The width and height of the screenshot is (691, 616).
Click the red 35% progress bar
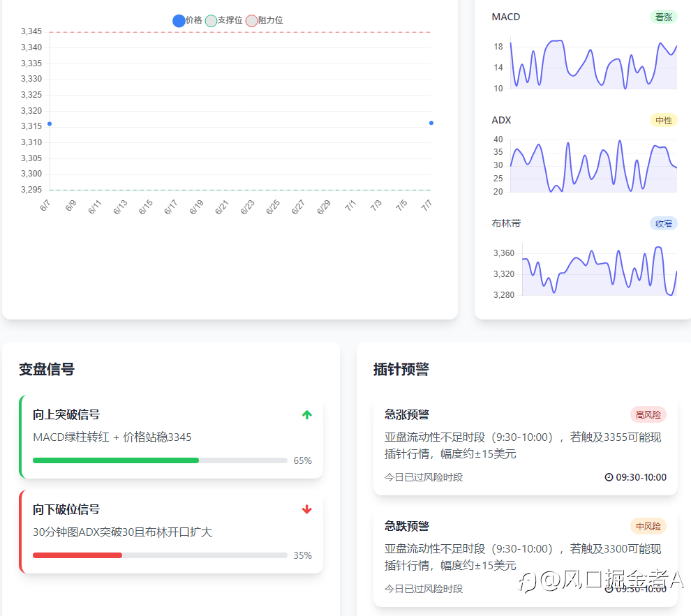(x=77, y=555)
